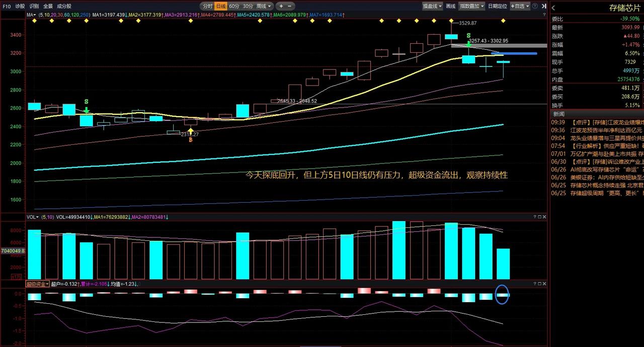This screenshot has height=347, width=644.
Task: Click the 7040049.8 volume axis value tag
Action: 13,251
